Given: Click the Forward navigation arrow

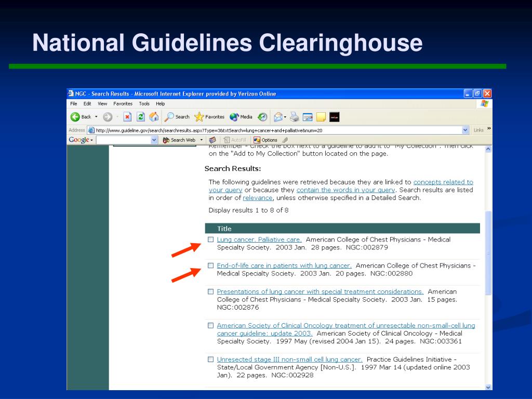Looking at the screenshot, I should click(x=108, y=117).
